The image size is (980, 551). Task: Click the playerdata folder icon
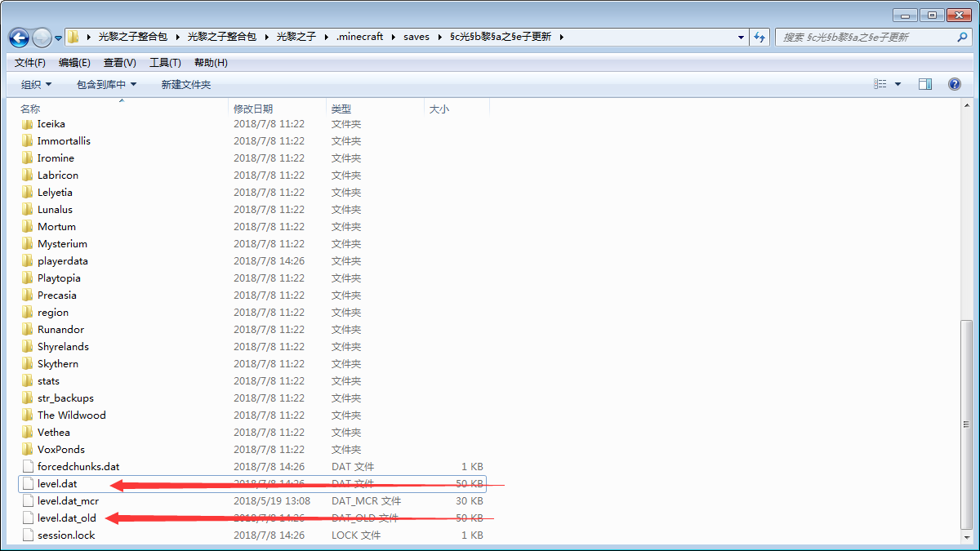click(x=28, y=261)
